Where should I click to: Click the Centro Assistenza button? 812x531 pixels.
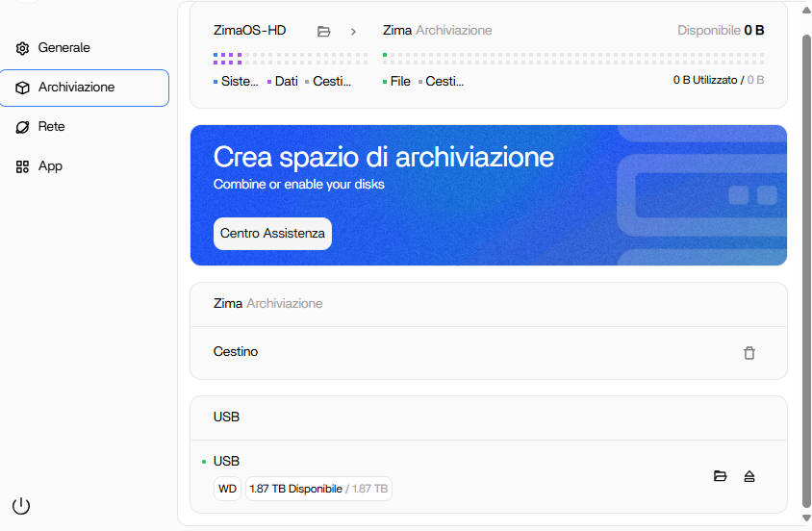point(272,234)
